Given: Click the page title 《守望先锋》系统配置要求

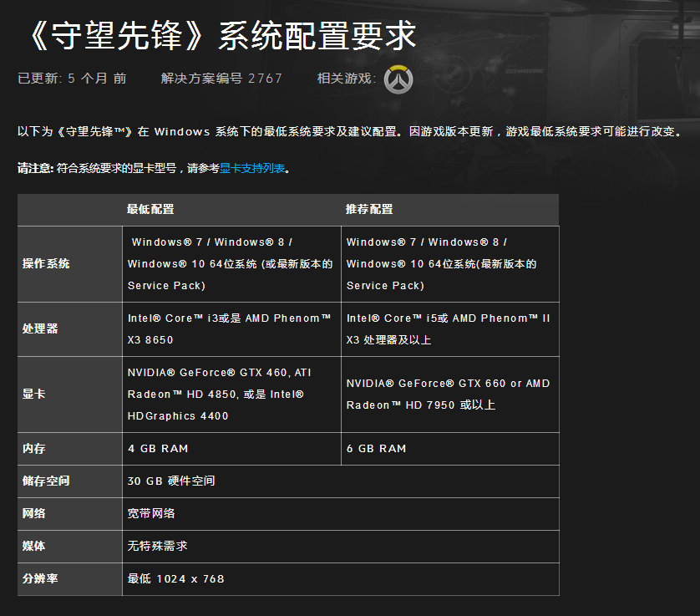Looking at the screenshot, I should [223, 36].
